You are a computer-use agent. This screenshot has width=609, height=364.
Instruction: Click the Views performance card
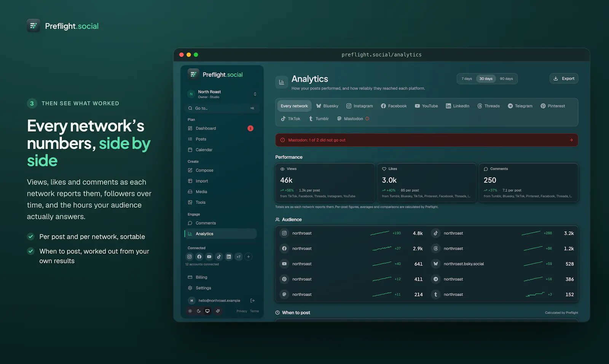(x=325, y=183)
